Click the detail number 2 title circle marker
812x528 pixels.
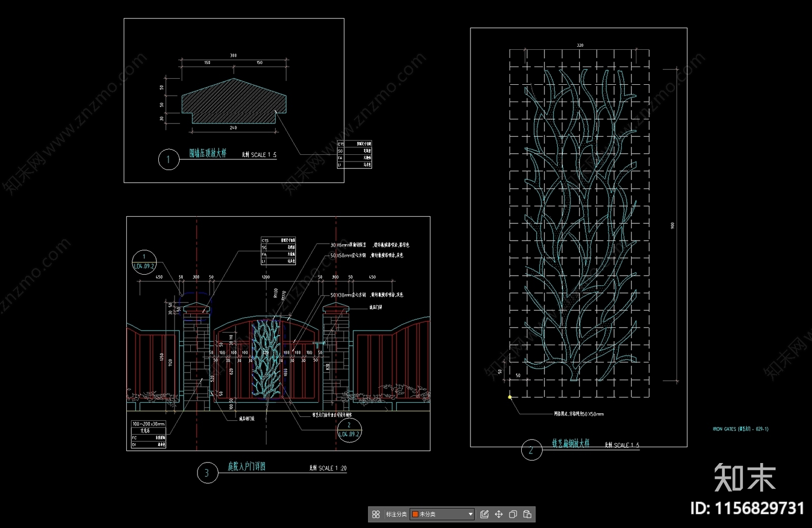pyautogui.click(x=531, y=450)
